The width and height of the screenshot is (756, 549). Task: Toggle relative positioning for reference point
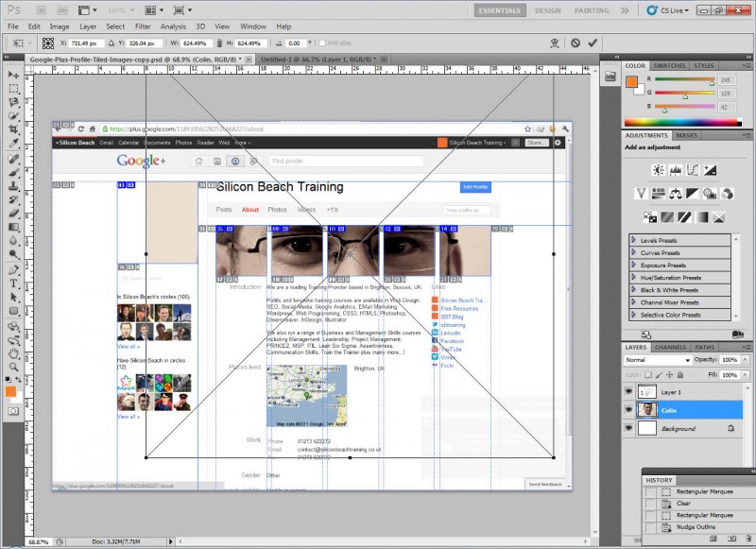click(x=112, y=43)
